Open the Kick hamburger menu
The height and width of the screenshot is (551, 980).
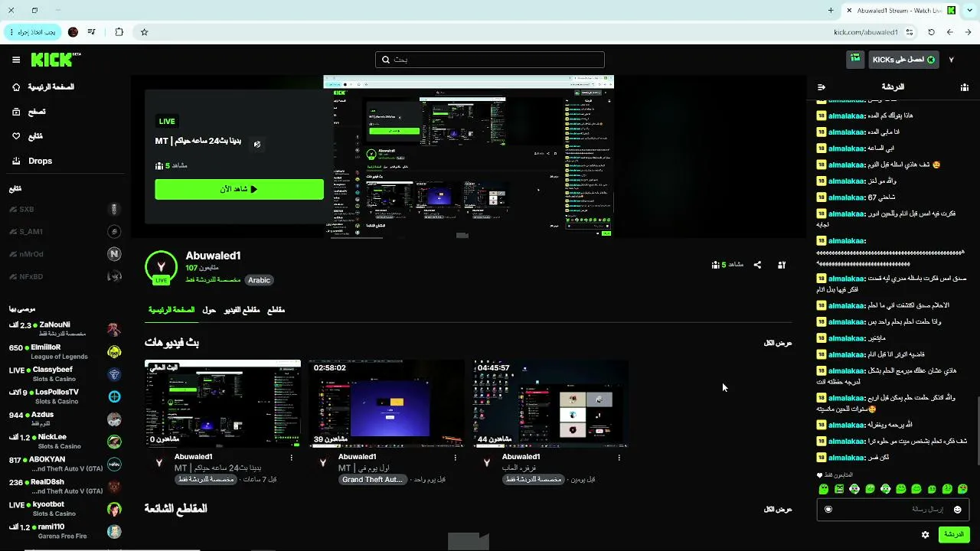16,60
